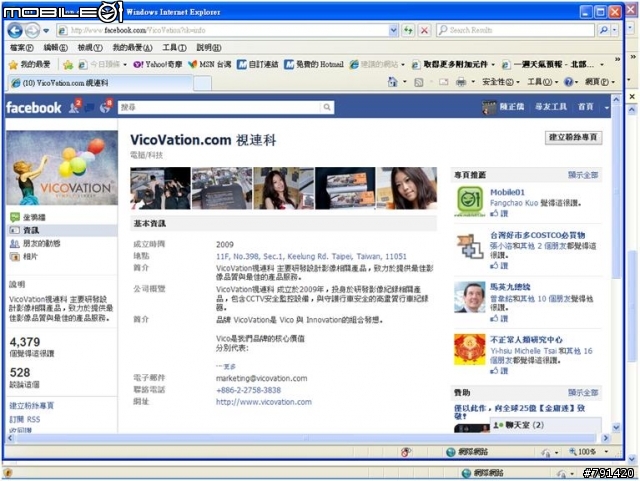This screenshot has width=640, height=481.
Task: Open Facebook friend requests icon
Action: (x=74, y=107)
